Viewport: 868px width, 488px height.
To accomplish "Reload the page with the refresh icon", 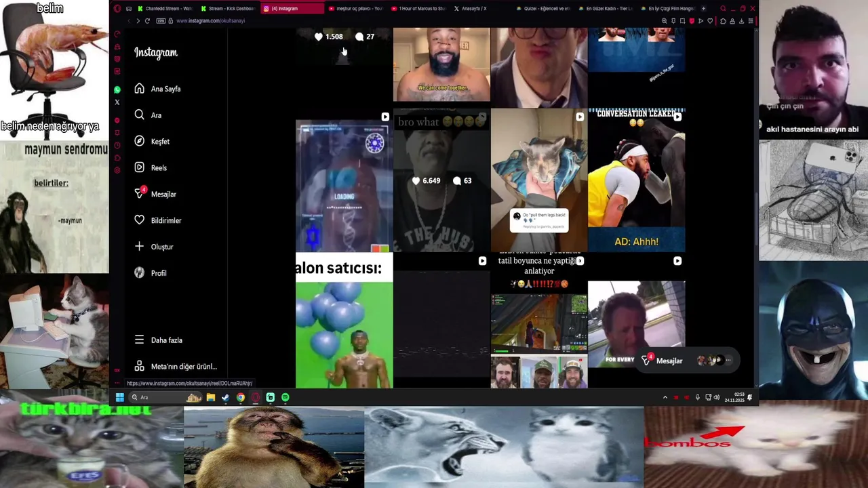I will tap(147, 21).
